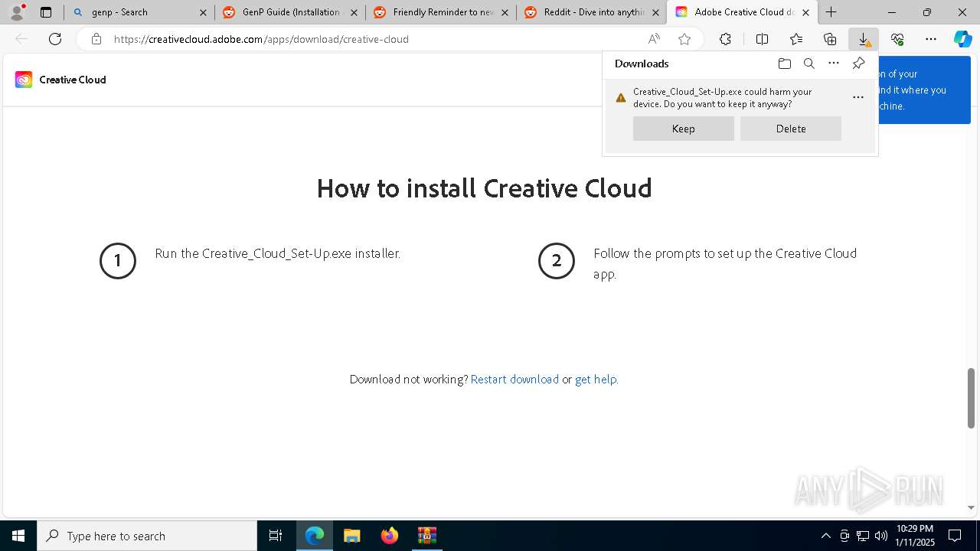Open a new tab with plus icon
This screenshot has width=980, height=551.
point(831,12)
